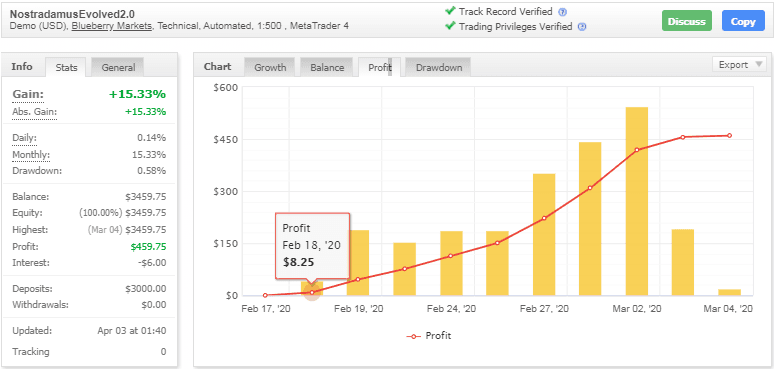Image resolution: width=774 pixels, height=369 pixels.
Task: Click the green Discuss button
Action: point(687,21)
